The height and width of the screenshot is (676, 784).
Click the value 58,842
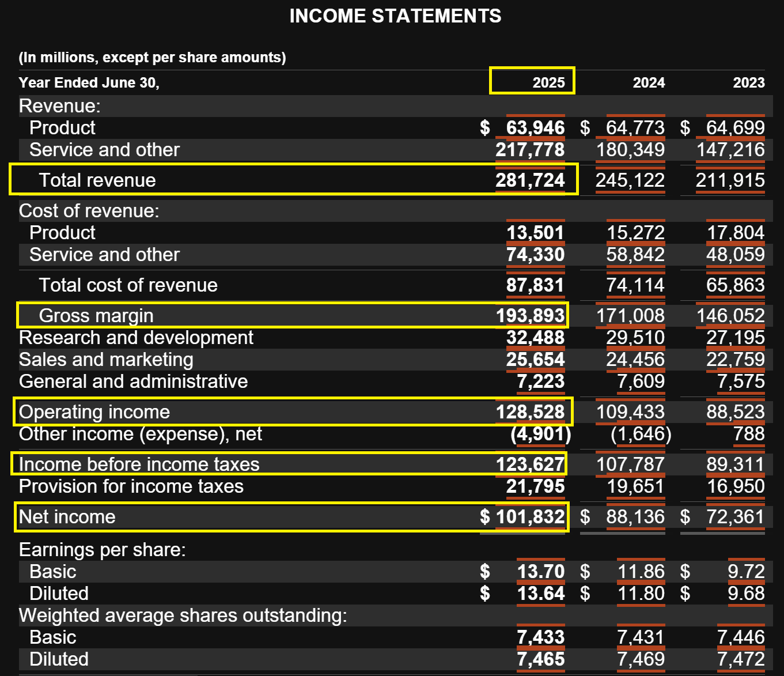635,254
